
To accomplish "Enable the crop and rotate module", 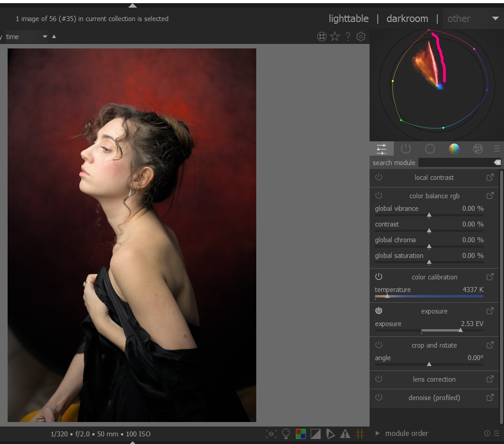I will click(x=379, y=344).
